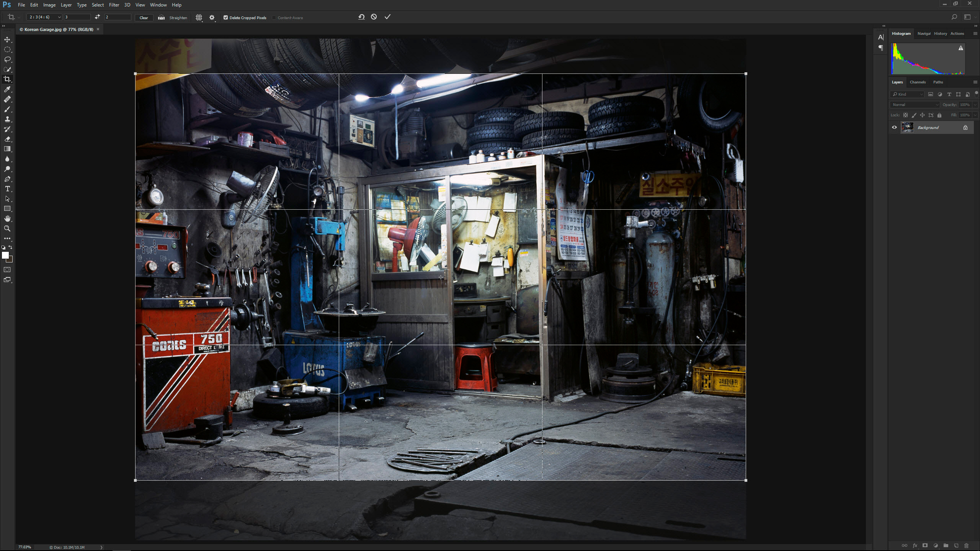Swap crop width and height values

97,17
